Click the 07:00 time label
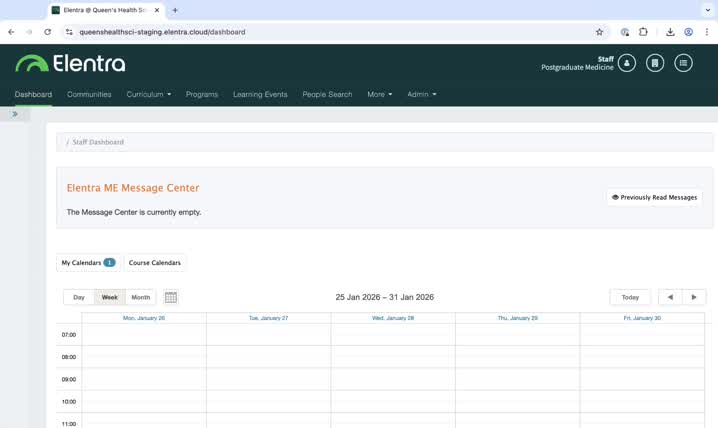Viewport: 718px width, 428px height. coord(69,335)
